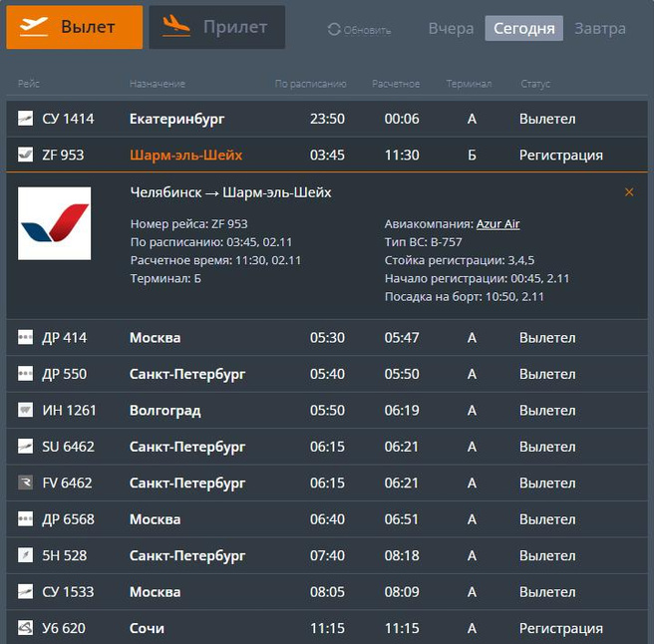
Task: Expand the 5Н 528 Санкт-Петербург row
Action: tap(327, 555)
